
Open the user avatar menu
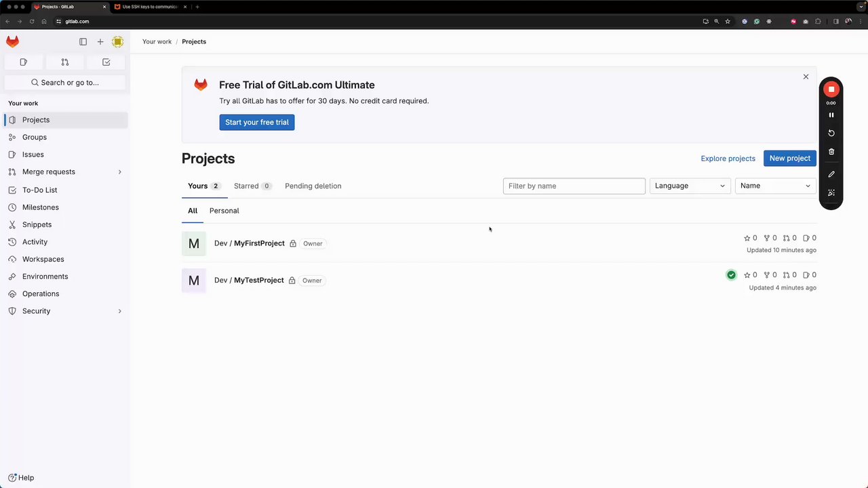[118, 42]
